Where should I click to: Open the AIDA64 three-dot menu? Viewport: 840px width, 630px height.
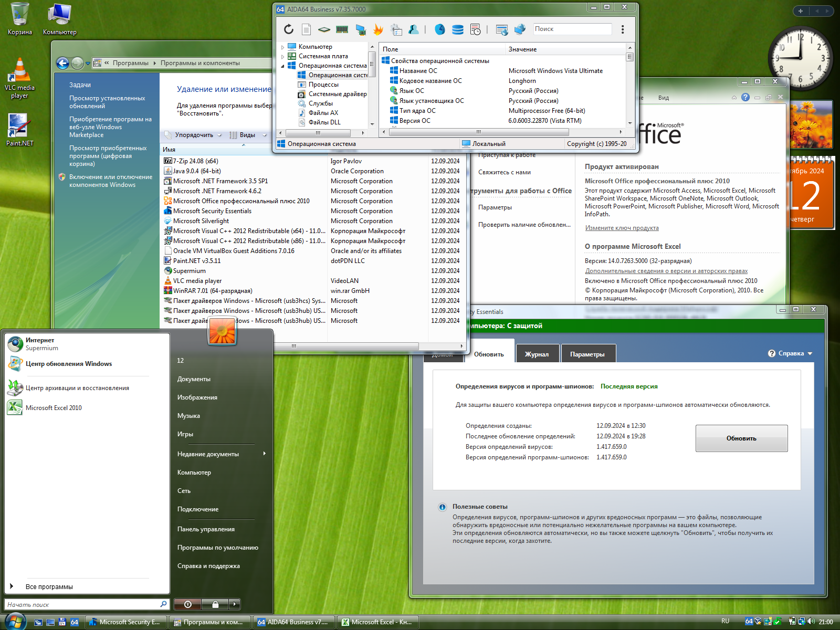tap(623, 29)
